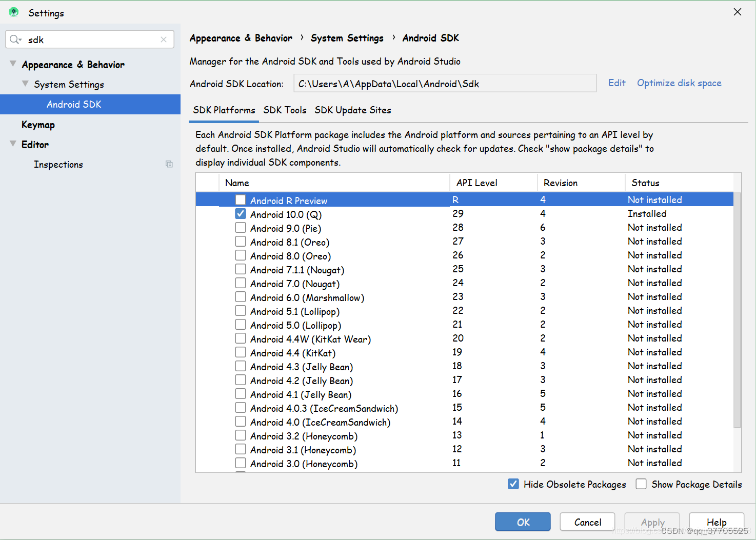Image resolution: width=756 pixels, height=540 pixels.
Task: Click the Android SDK Location path field
Action: [444, 83]
